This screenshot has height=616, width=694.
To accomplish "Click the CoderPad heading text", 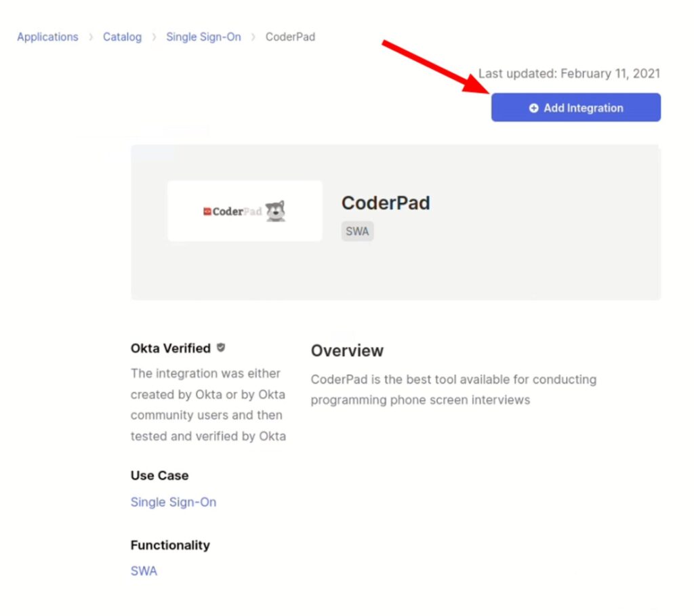I will coord(386,203).
